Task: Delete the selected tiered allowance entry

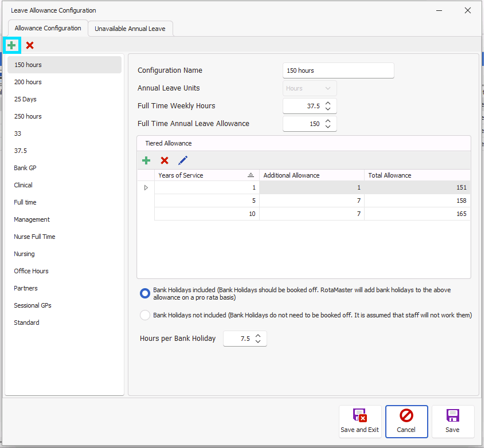Action: (x=164, y=160)
